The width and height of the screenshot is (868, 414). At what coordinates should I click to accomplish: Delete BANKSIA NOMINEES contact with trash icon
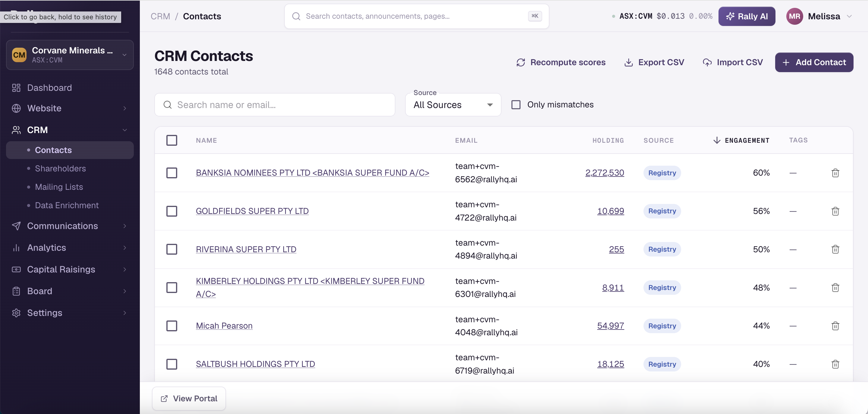click(x=835, y=173)
